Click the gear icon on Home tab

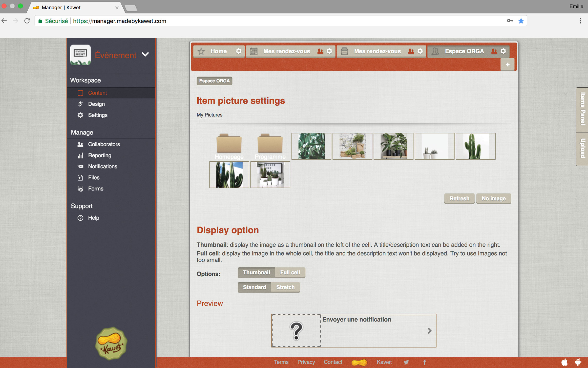(x=238, y=51)
